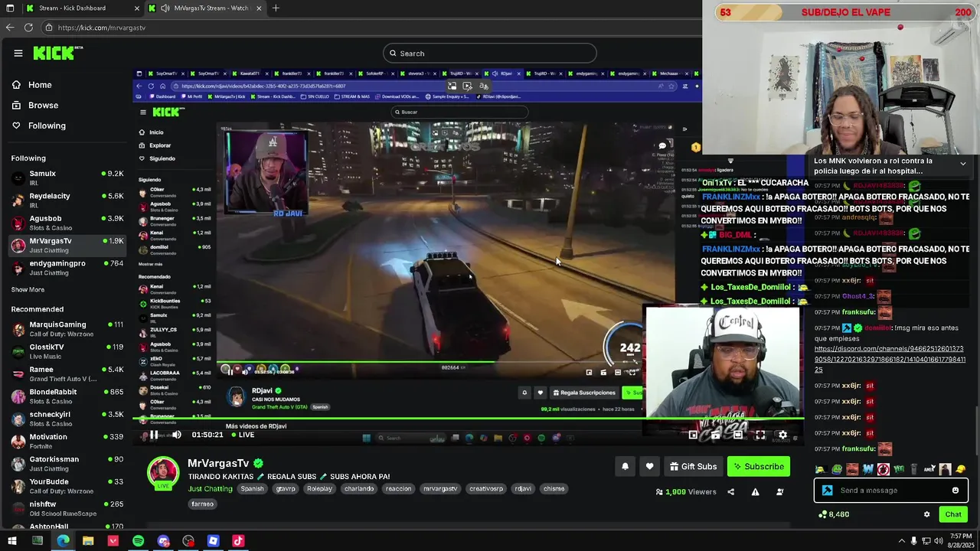Mute the stream volume speaker icon
Viewport: 980px width, 551px height.
tap(176, 435)
